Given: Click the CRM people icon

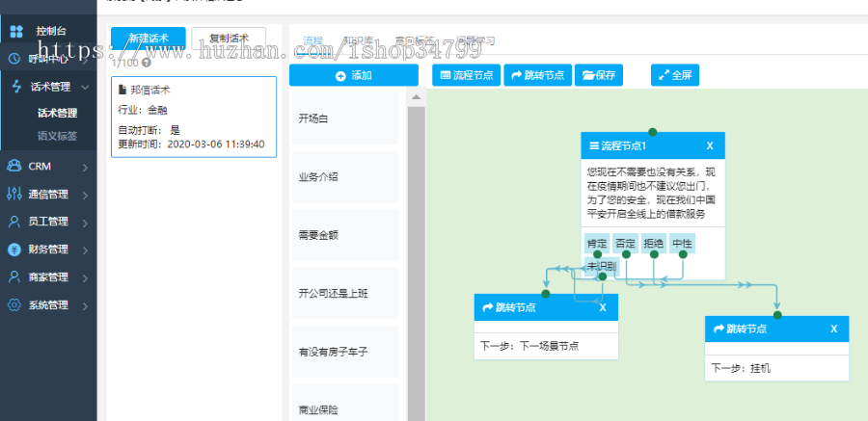Looking at the screenshot, I should click(x=14, y=166).
